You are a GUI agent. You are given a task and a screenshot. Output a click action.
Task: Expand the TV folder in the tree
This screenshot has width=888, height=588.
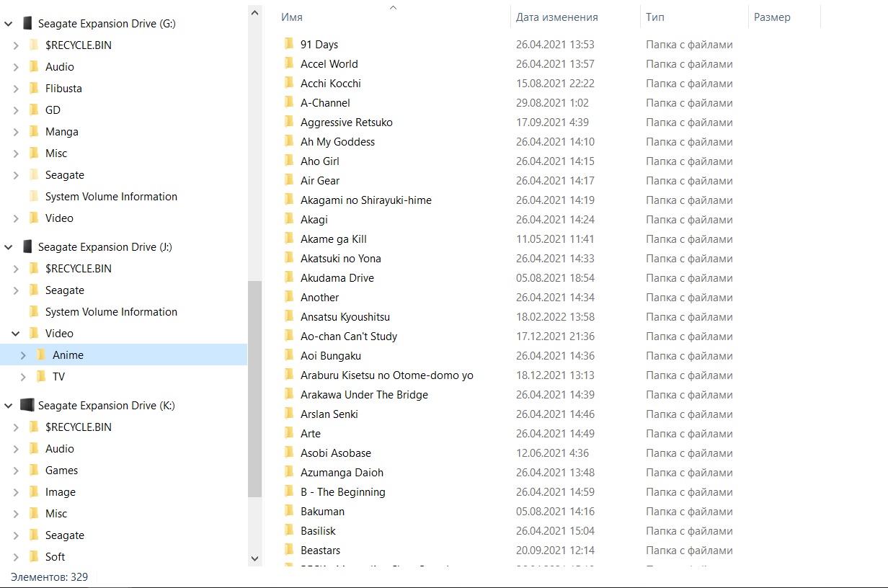pos(23,377)
